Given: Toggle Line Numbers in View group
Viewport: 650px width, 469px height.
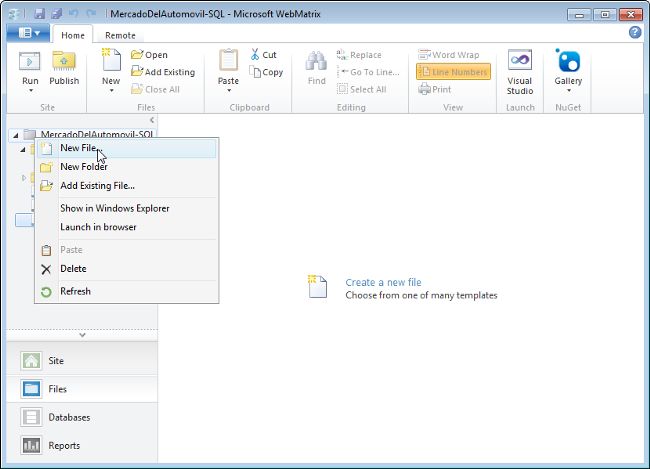Looking at the screenshot, I should [x=454, y=72].
